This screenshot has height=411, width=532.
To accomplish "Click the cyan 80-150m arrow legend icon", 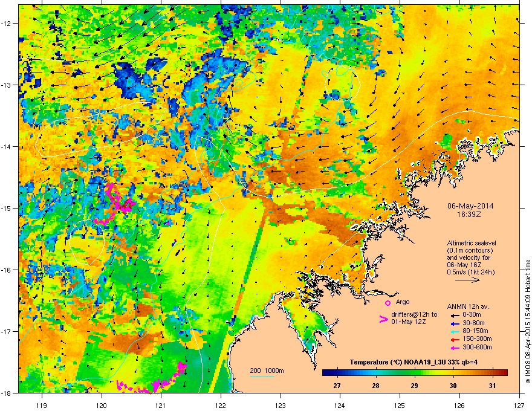I will [x=455, y=331].
